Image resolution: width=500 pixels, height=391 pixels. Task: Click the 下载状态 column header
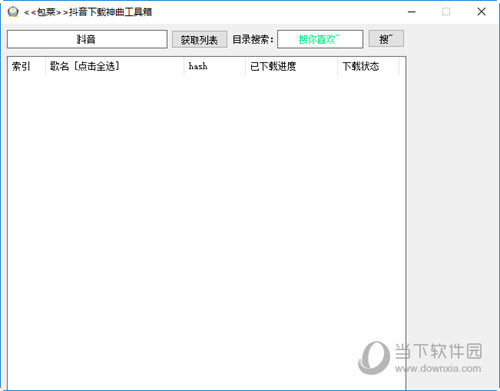click(368, 66)
